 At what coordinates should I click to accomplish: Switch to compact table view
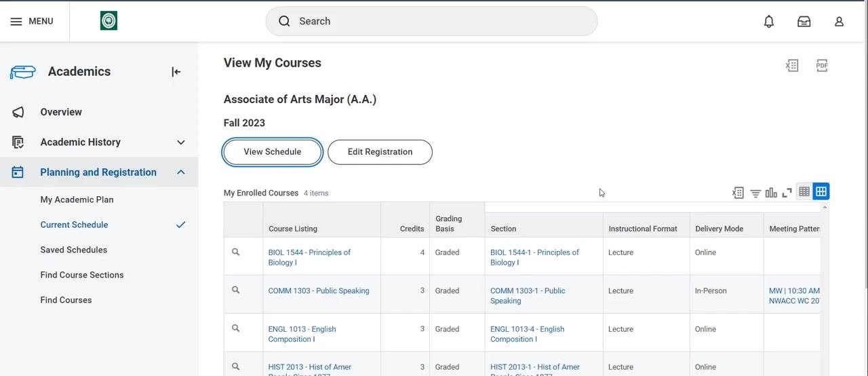pos(804,192)
